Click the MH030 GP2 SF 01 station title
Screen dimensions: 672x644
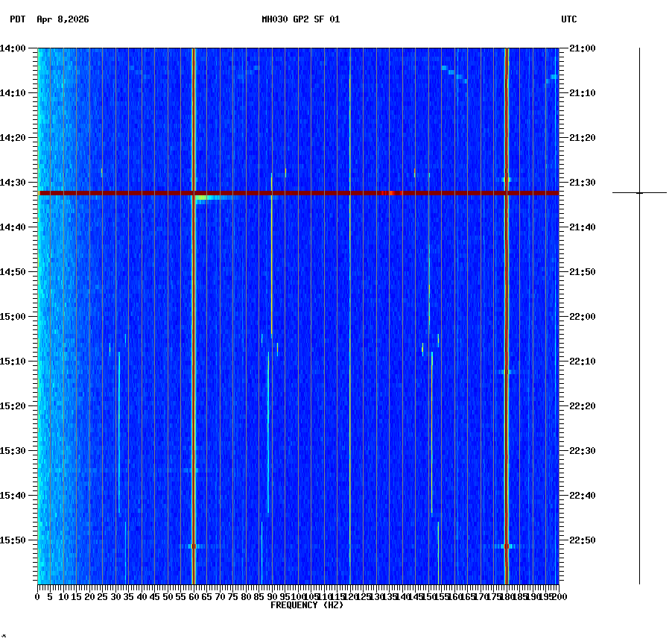(301, 20)
